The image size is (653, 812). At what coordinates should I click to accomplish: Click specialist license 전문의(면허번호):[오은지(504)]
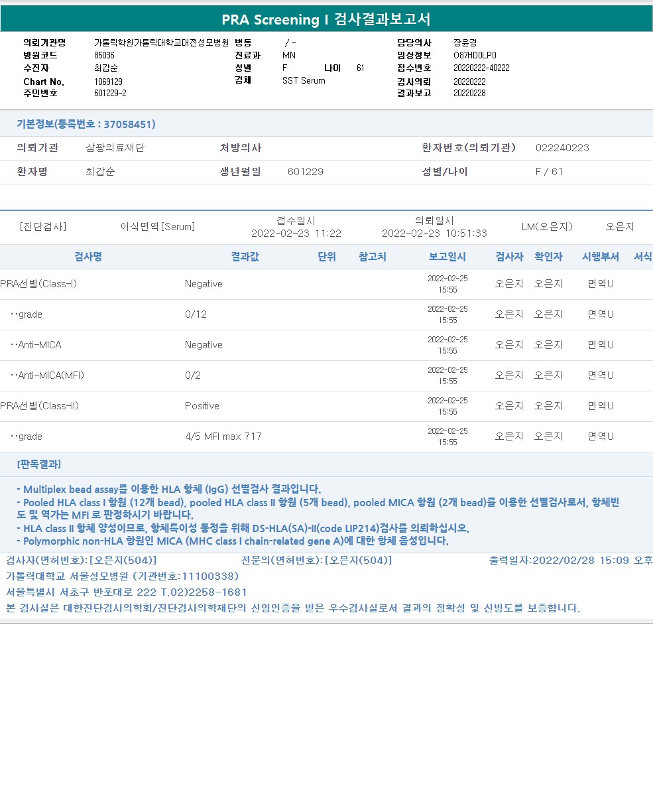pos(317,561)
